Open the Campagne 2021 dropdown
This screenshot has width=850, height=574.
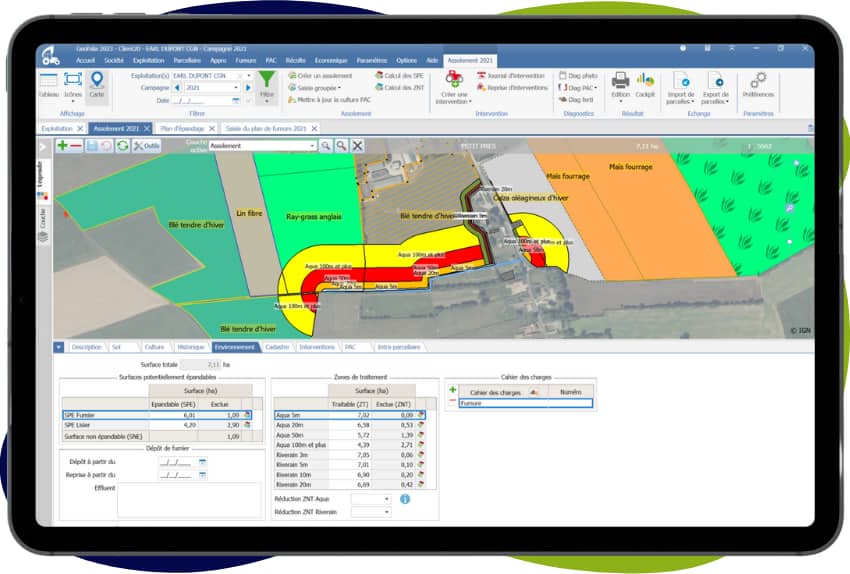[236, 88]
